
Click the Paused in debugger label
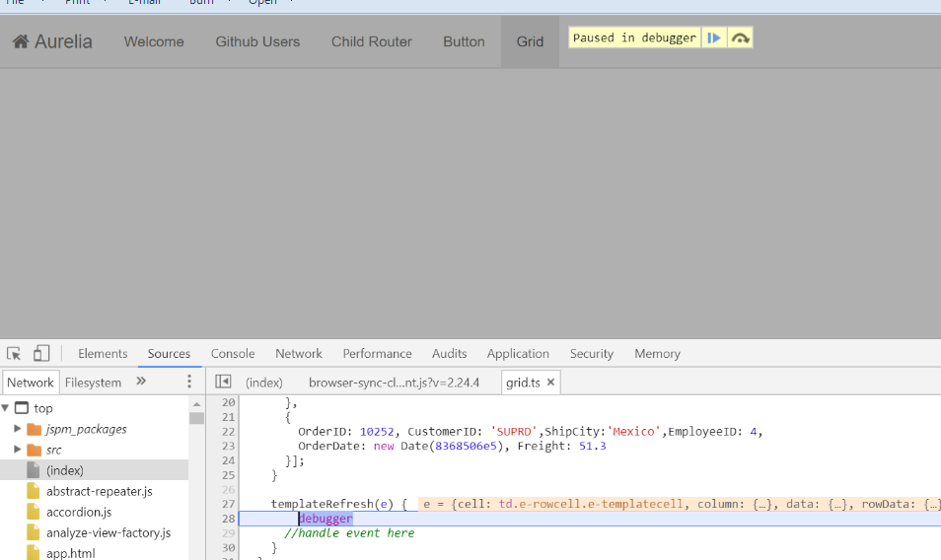[634, 37]
